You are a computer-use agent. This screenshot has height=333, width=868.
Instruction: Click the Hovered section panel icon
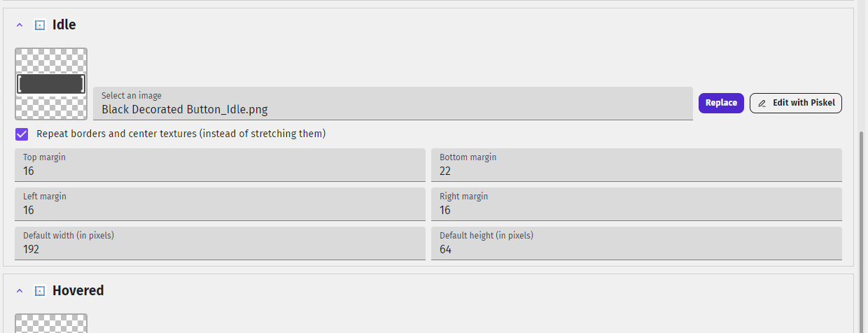pyautogui.click(x=40, y=291)
